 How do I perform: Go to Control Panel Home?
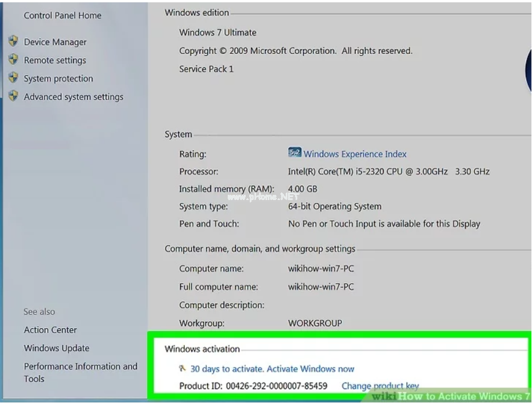62,16
